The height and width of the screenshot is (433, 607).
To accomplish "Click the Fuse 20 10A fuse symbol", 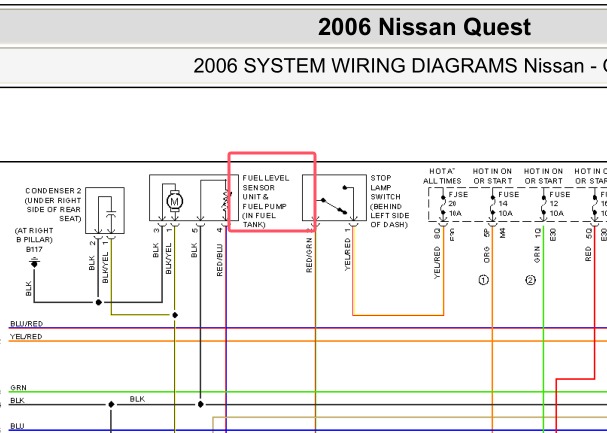I will pyautogui.click(x=443, y=205).
